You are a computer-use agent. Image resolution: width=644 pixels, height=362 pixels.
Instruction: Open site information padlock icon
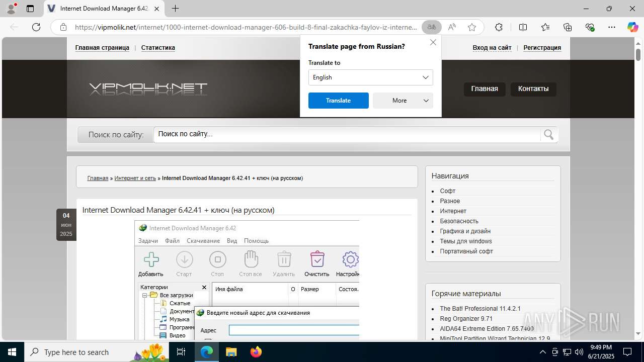(63, 27)
